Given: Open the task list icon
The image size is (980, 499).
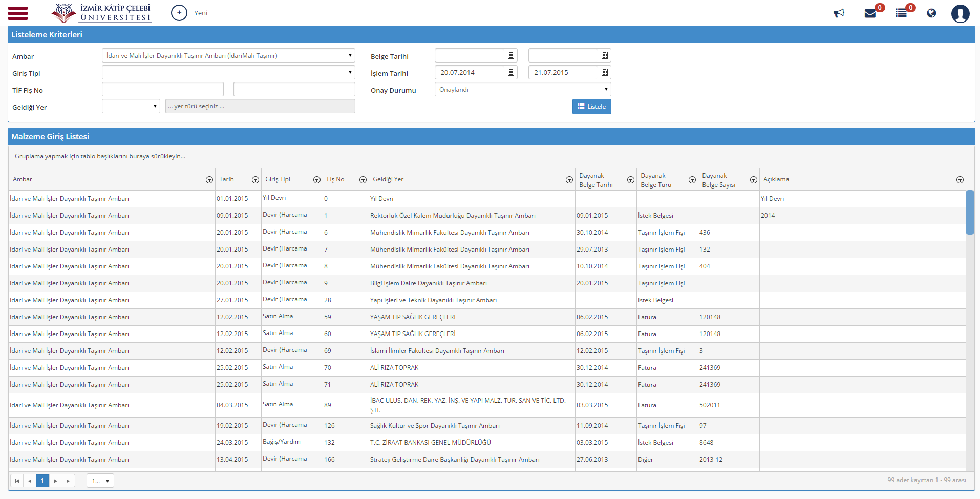Looking at the screenshot, I should point(901,13).
